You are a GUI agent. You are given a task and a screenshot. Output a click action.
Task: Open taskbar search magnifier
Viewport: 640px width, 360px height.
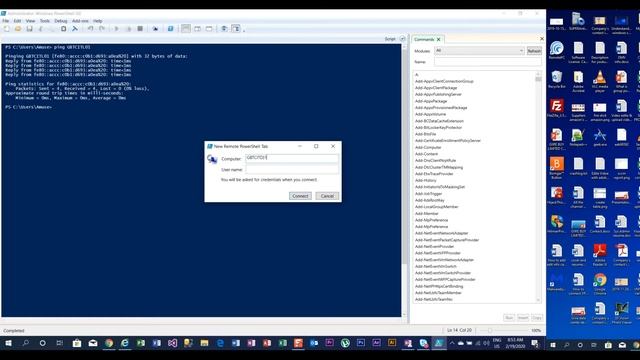pos(25,343)
